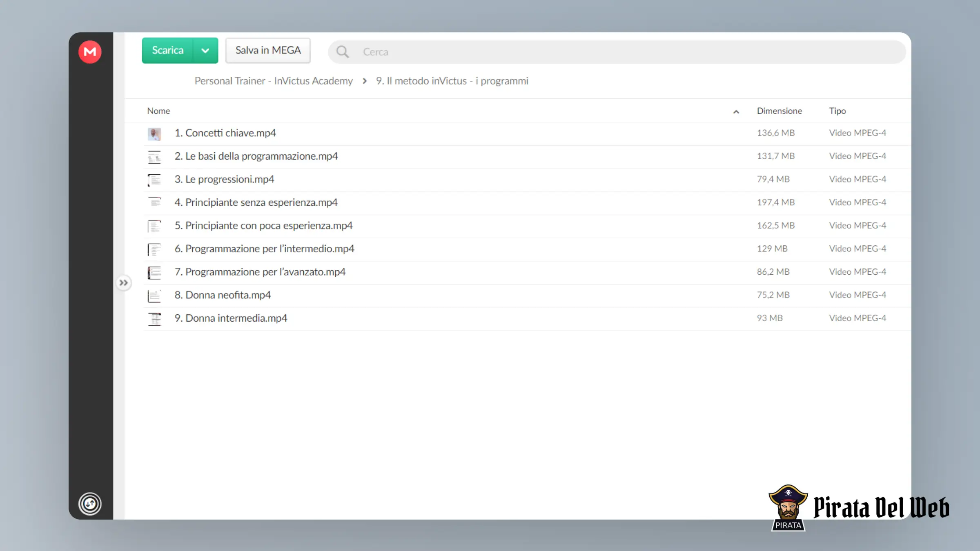980x551 pixels.
Task: Click the 75,2 MB size value
Action: [x=773, y=295]
